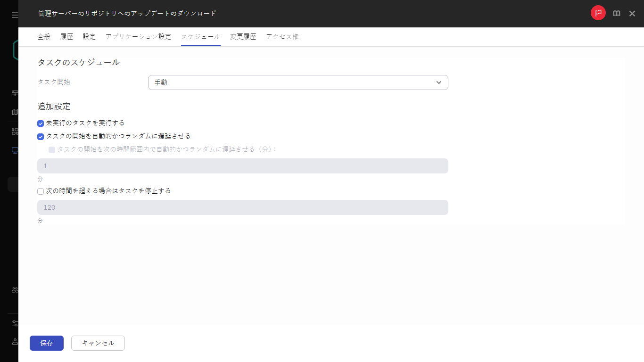Open the settings sliders icon near the sidebar bottom
The width and height of the screenshot is (644, 362).
tap(14, 323)
